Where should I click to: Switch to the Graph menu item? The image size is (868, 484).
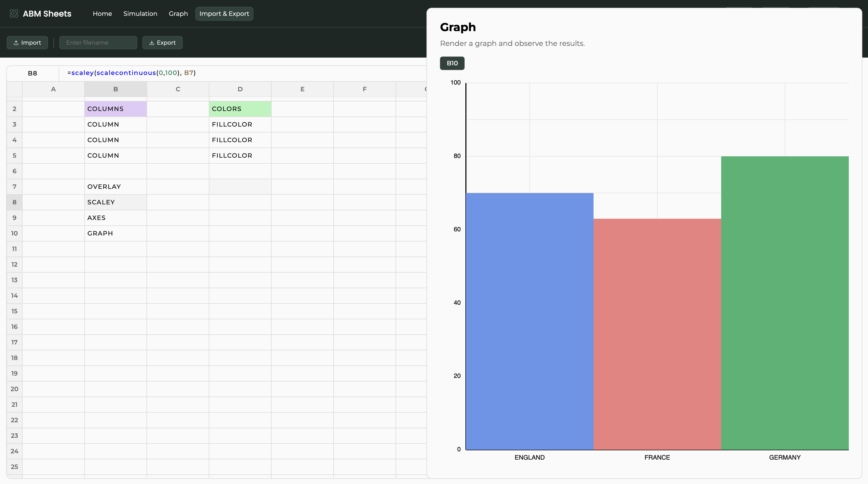pos(178,13)
